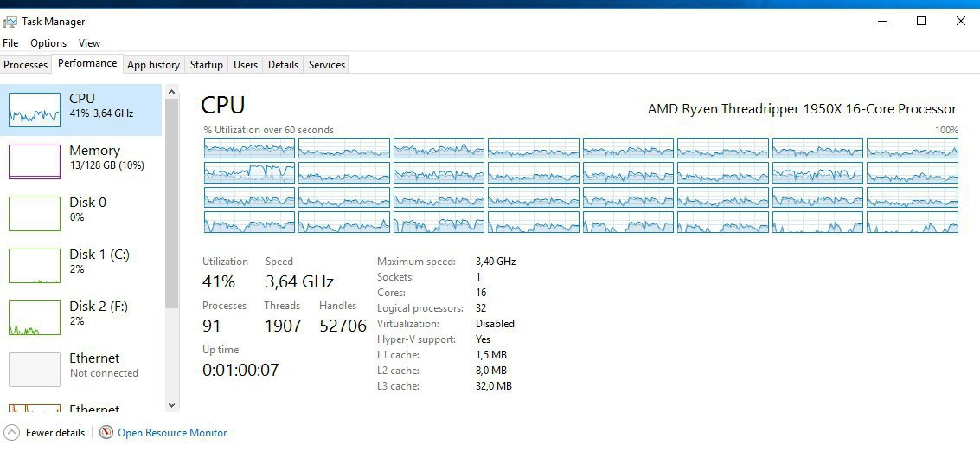Image resolution: width=980 pixels, height=452 pixels.
Task: Click the L2 cache 8,0 MB value
Action: (x=491, y=371)
